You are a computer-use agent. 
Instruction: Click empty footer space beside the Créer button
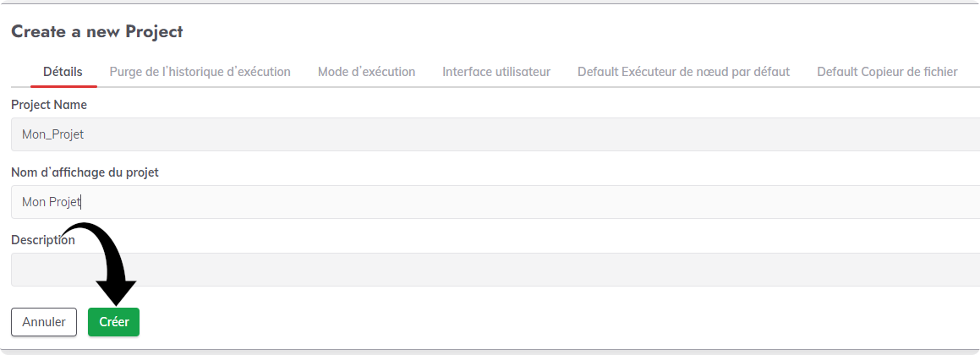[x=500, y=322]
